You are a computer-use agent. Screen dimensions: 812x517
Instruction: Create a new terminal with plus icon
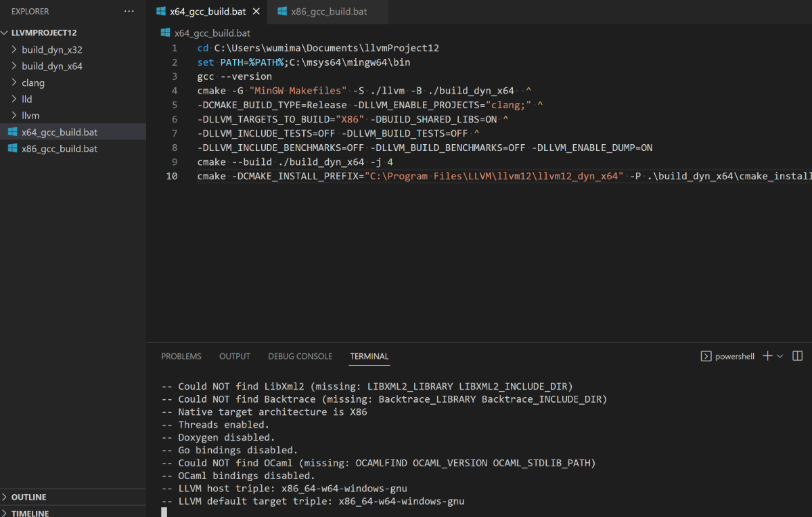coord(767,356)
